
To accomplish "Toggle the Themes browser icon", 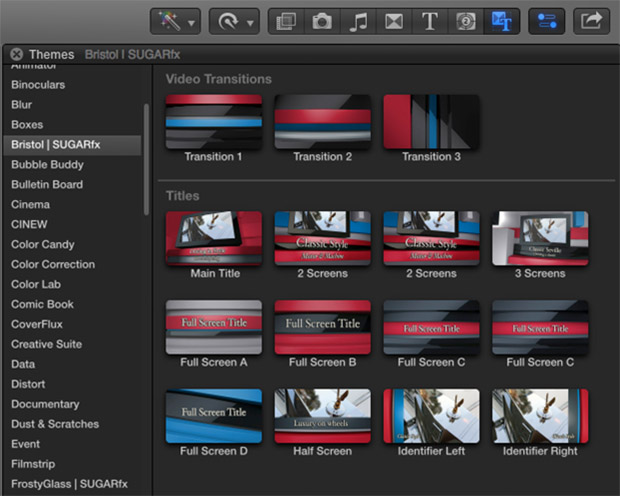I will point(501,21).
